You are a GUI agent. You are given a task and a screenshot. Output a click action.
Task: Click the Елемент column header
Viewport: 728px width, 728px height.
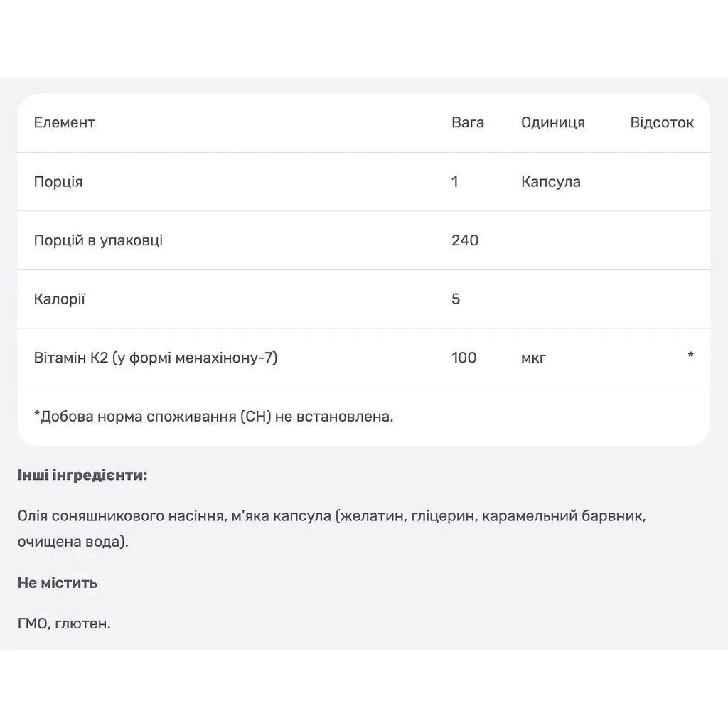tap(65, 122)
